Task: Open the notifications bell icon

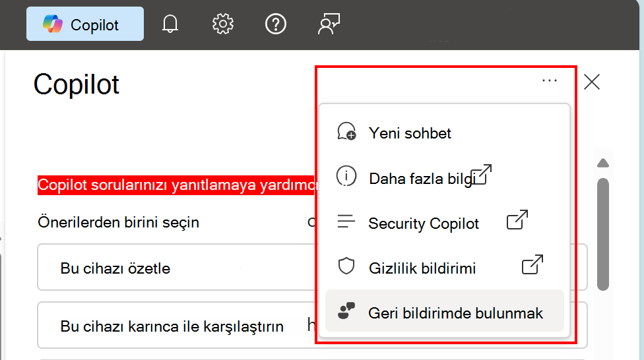Action: point(170,24)
